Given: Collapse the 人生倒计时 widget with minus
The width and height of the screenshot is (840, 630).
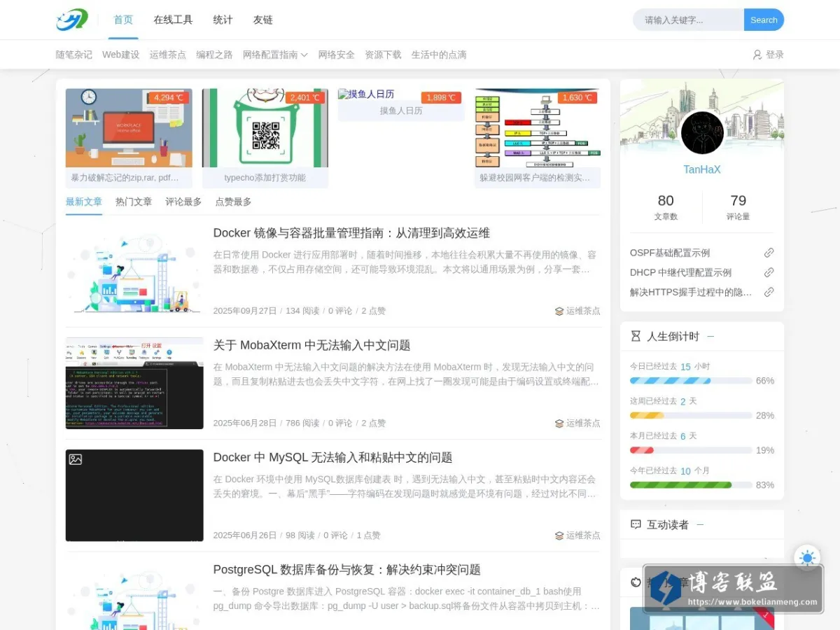Looking at the screenshot, I should click(710, 336).
